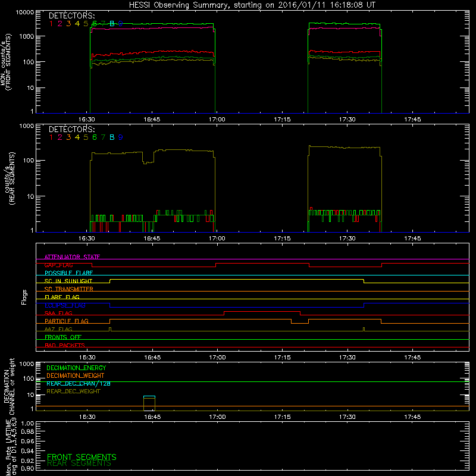Click the POSSIBLE_FLARE flag label
476x476 pixels.
click(x=68, y=273)
